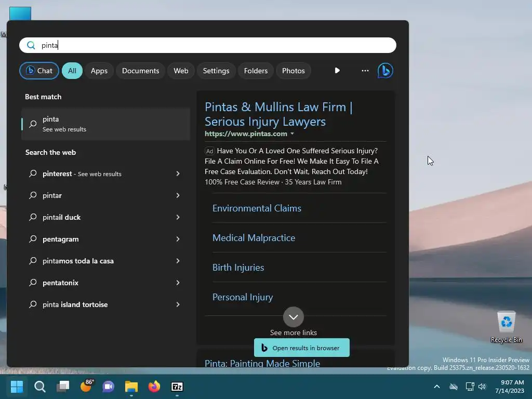Image resolution: width=532 pixels, height=399 pixels.
Task: Open the Medical Malpractice link
Action: point(254,238)
